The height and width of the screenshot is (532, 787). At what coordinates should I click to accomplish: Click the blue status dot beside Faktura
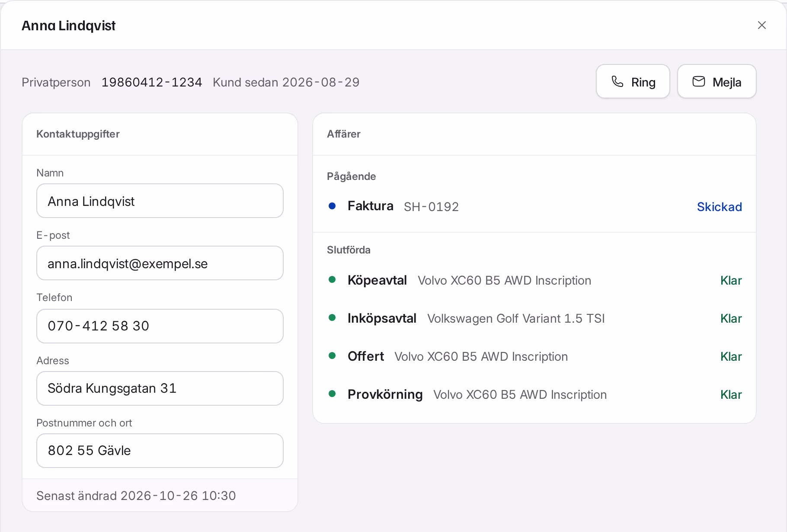tap(332, 206)
